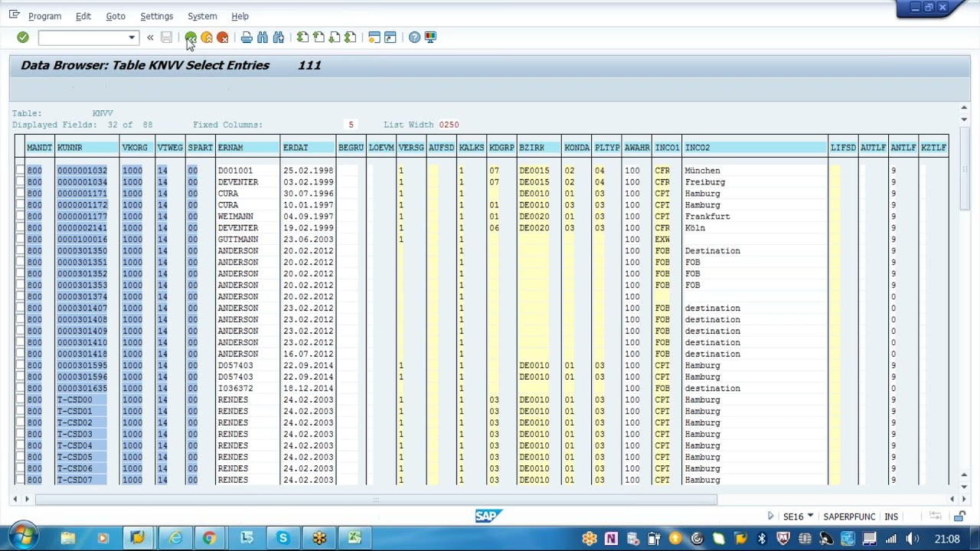This screenshot has height=551, width=980.
Task: Click the Print icon in toolbar
Action: coord(247,37)
